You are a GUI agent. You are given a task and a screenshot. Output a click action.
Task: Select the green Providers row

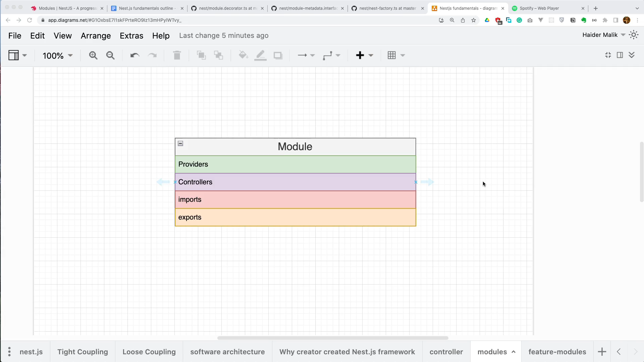tap(295, 164)
